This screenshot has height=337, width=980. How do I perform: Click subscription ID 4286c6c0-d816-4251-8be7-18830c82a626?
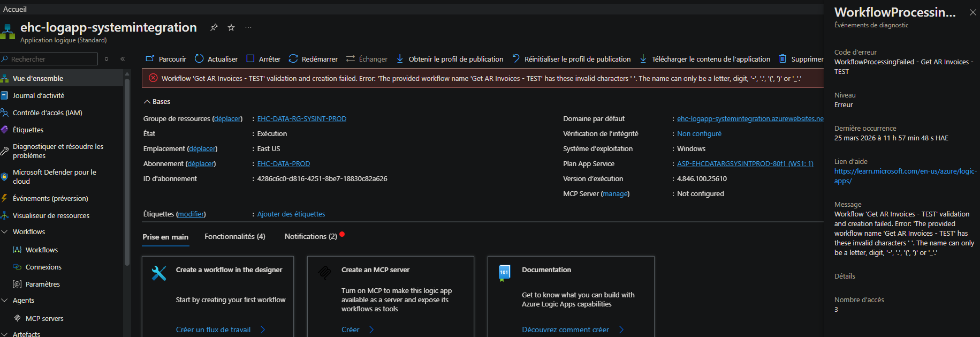[x=322, y=178]
